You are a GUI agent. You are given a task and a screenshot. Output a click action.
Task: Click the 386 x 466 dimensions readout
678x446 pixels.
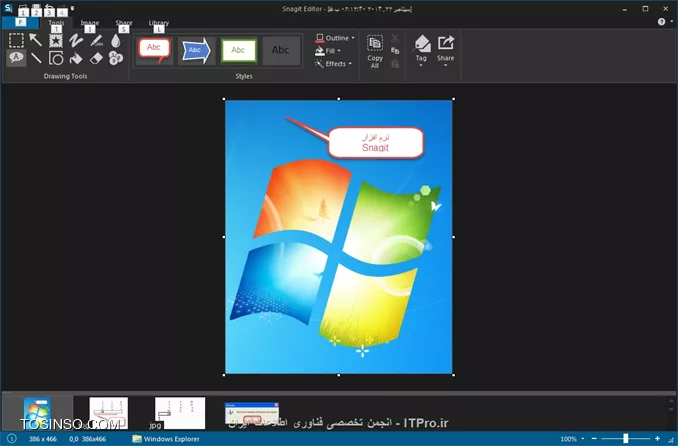click(43, 439)
